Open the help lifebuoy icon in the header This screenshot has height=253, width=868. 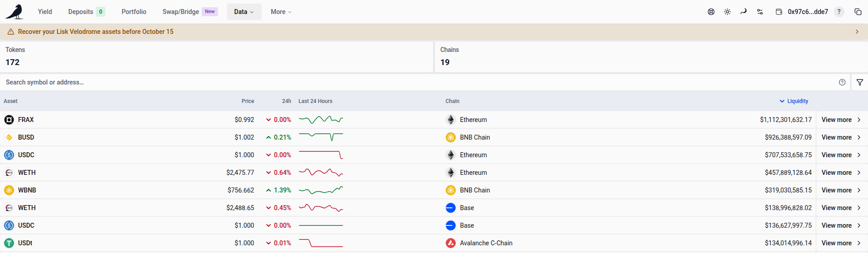point(711,12)
